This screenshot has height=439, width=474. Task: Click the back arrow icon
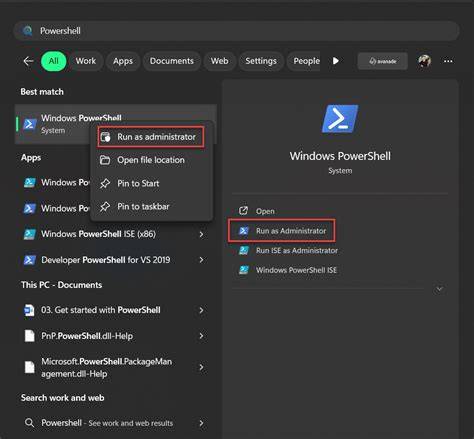click(28, 61)
